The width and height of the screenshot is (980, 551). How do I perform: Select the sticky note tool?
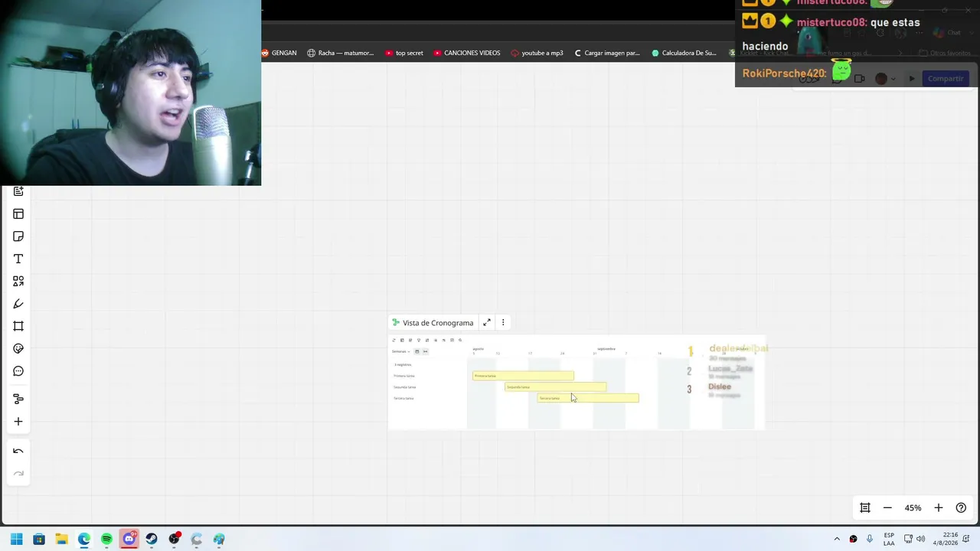[x=18, y=236]
